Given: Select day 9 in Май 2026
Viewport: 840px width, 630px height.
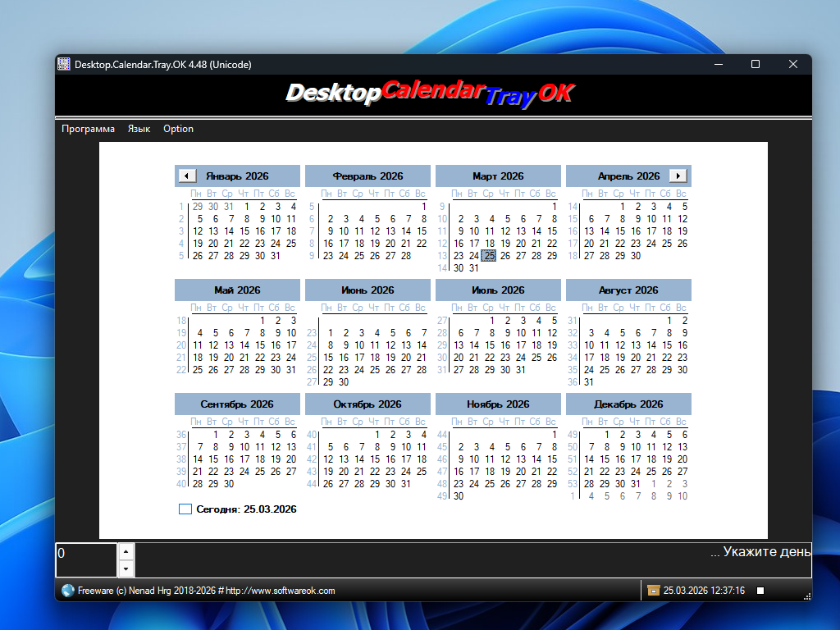Looking at the screenshot, I should tap(277, 333).
